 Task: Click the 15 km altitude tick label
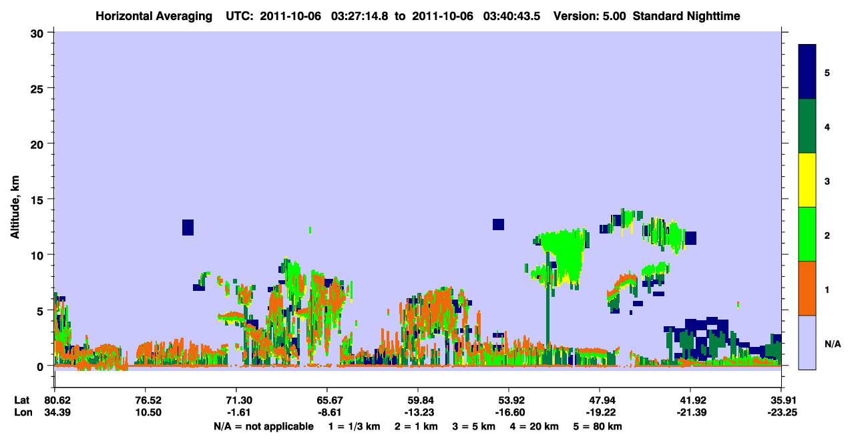38,199
